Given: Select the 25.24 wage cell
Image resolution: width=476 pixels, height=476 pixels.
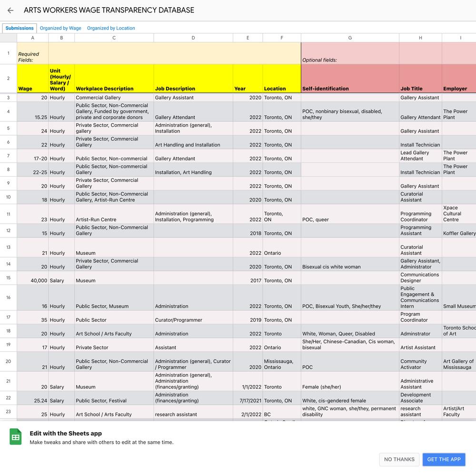Looking at the screenshot, I should point(32,397).
